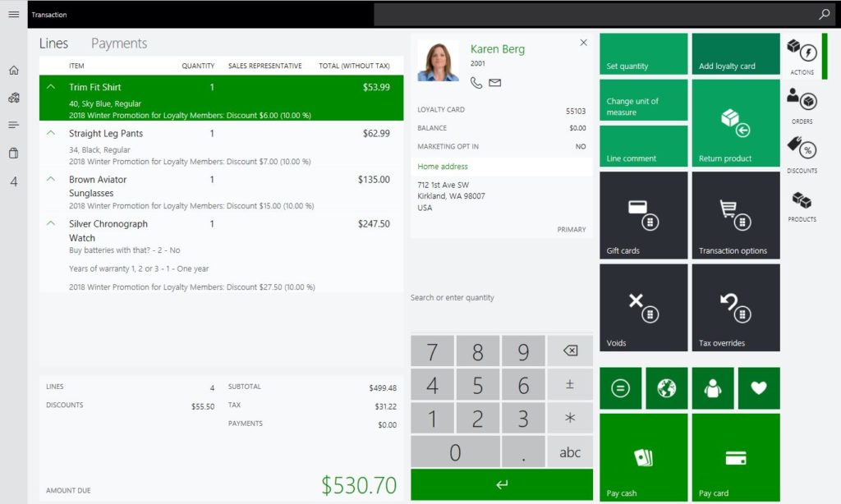Close the customer details panel
Viewport: 841px width, 504px height.
pyautogui.click(x=584, y=43)
